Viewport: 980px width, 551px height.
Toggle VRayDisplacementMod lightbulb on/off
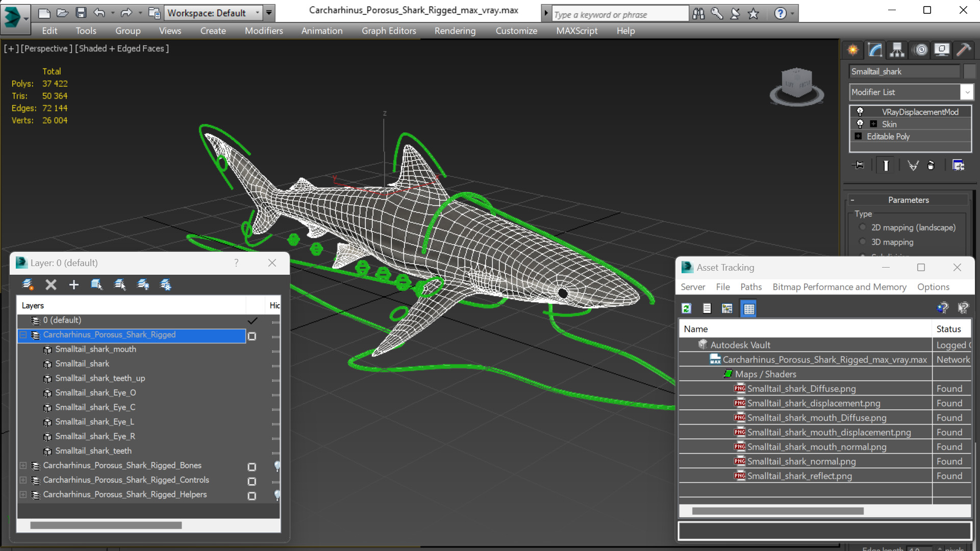pyautogui.click(x=860, y=112)
